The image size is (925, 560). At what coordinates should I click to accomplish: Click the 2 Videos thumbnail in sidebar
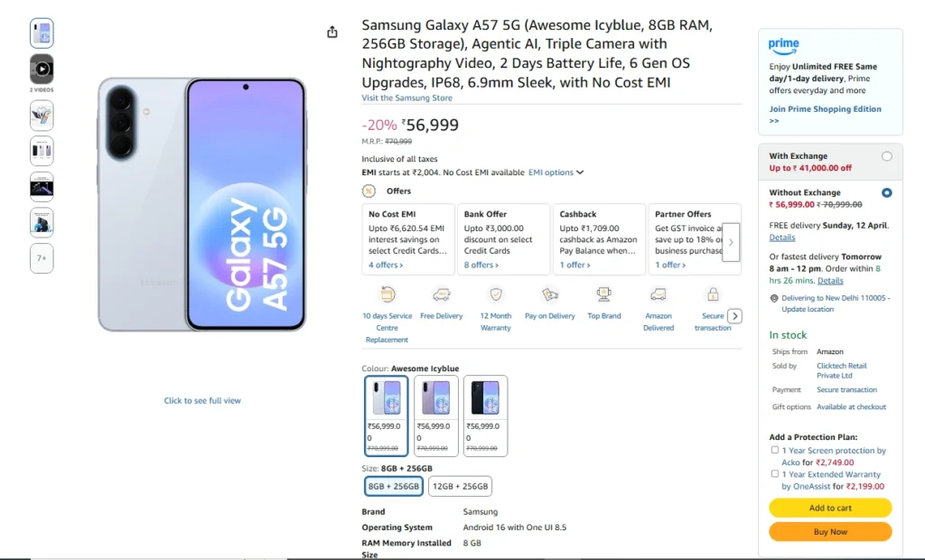click(x=41, y=70)
